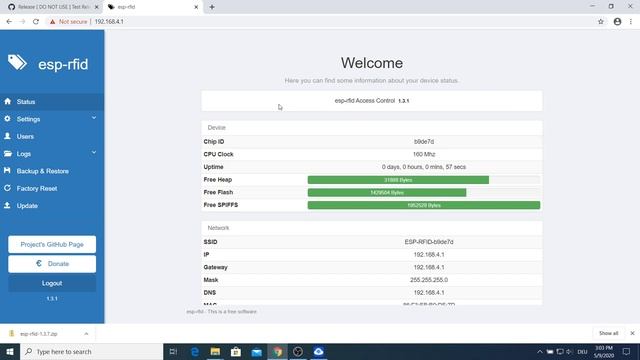
Task: Click the Free Heap progress bar
Action: 398,180
